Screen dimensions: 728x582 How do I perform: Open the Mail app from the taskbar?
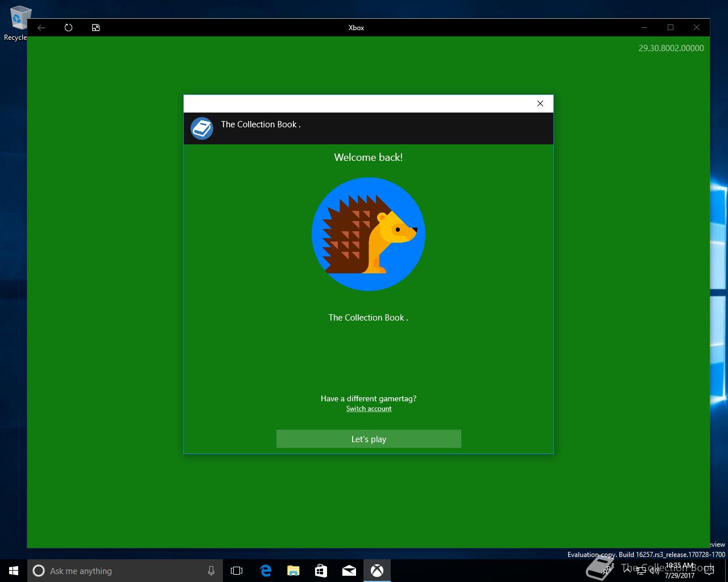[x=349, y=571]
